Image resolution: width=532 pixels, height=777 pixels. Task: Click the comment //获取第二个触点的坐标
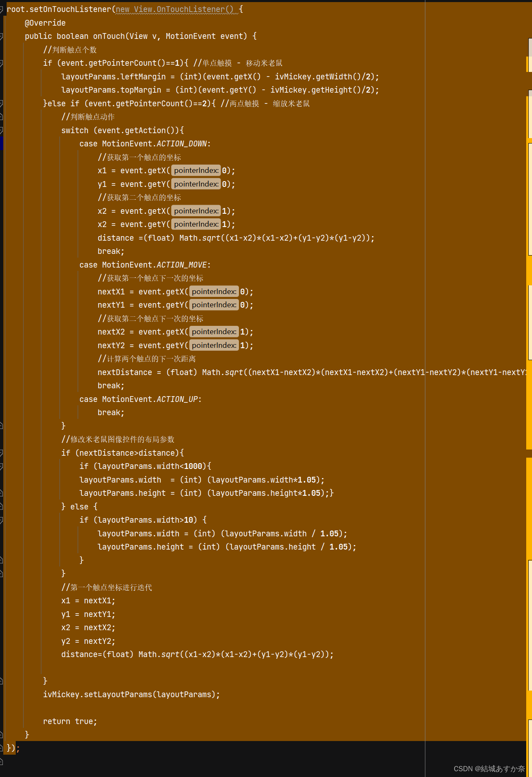(x=139, y=197)
